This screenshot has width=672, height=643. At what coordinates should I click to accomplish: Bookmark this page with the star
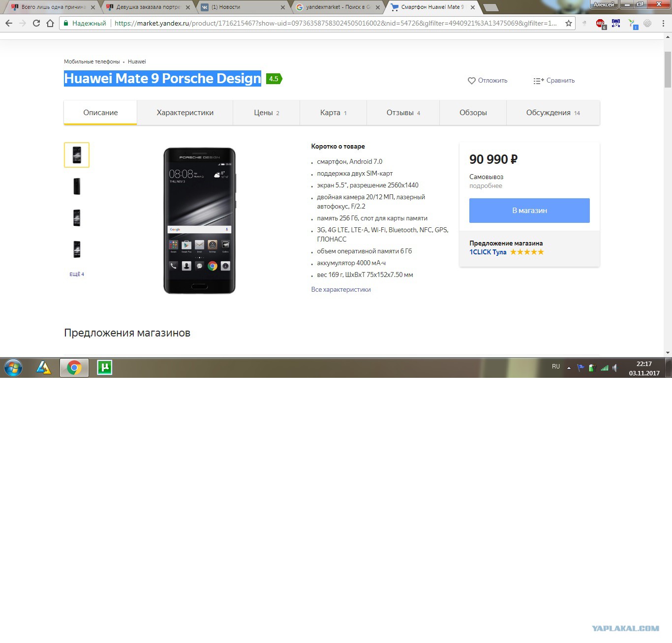[569, 23]
